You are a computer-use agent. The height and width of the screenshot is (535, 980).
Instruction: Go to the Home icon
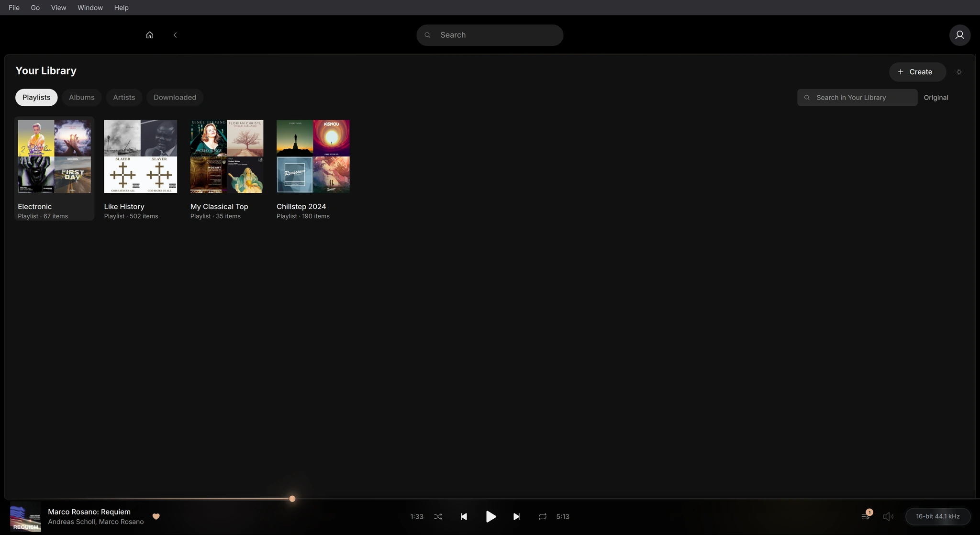tap(150, 35)
